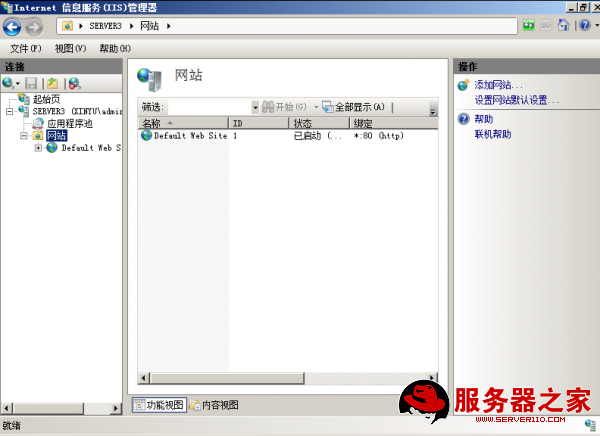Select 起始页 in the tree
Image resolution: width=600 pixels, height=436 pixels.
click(46, 100)
